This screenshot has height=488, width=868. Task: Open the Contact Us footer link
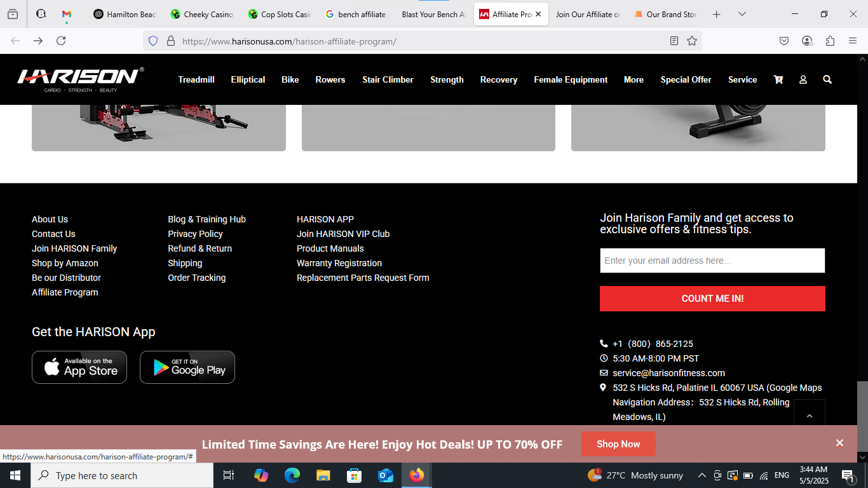coord(53,234)
